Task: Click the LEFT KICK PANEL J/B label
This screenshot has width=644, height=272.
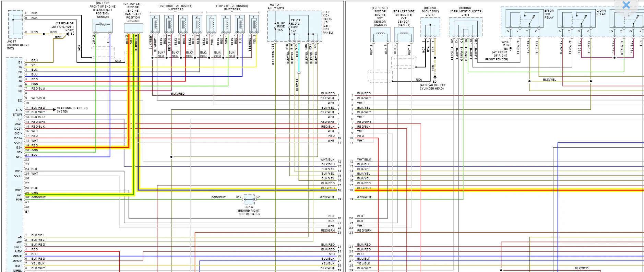Action: tap(327, 22)
